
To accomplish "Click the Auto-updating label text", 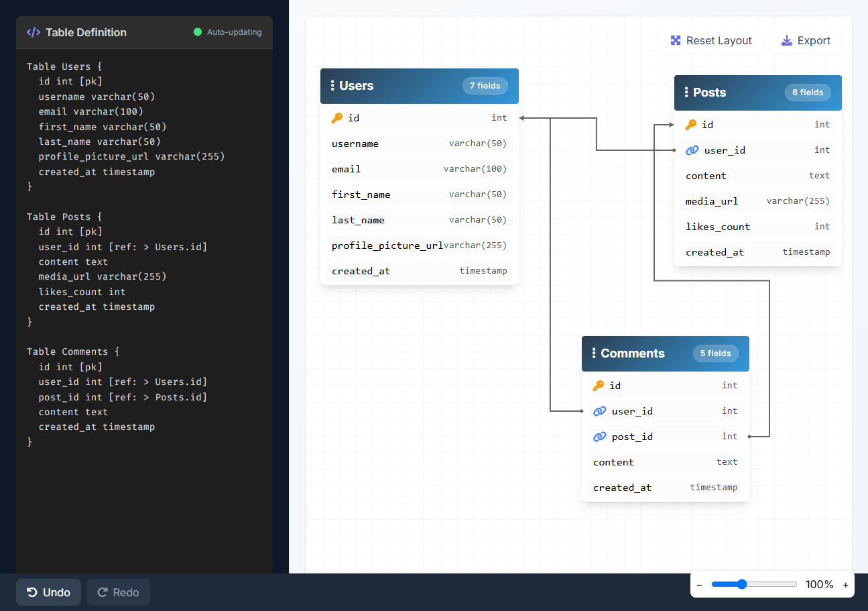I will (235, 32).
